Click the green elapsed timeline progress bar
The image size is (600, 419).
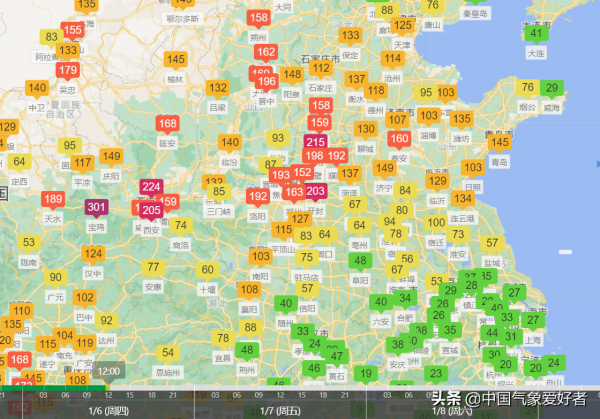tap(53, 388)
